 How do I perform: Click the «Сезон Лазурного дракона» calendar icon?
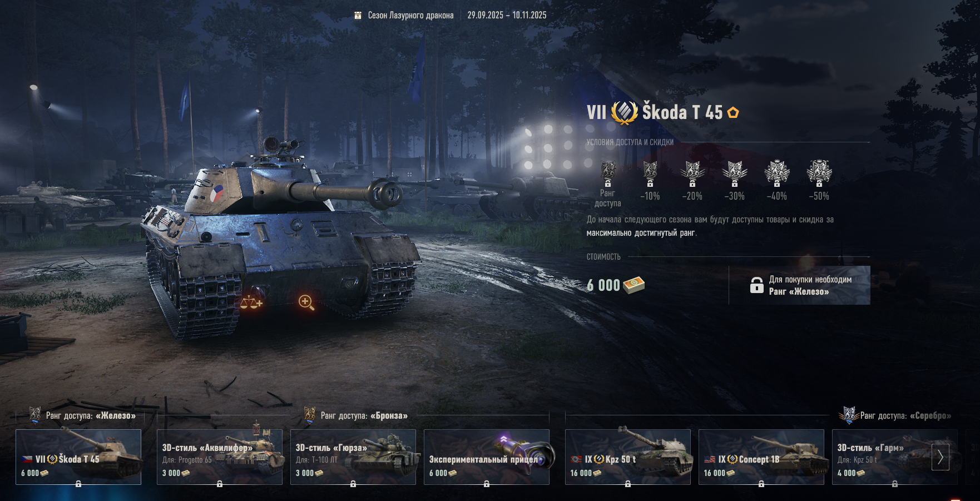pyautogui.click(x=358, y=16)
